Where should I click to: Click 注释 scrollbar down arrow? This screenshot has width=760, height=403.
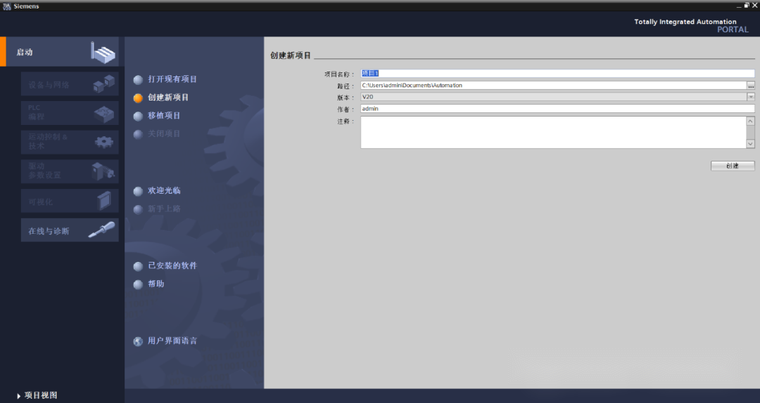tap(750, 144)
